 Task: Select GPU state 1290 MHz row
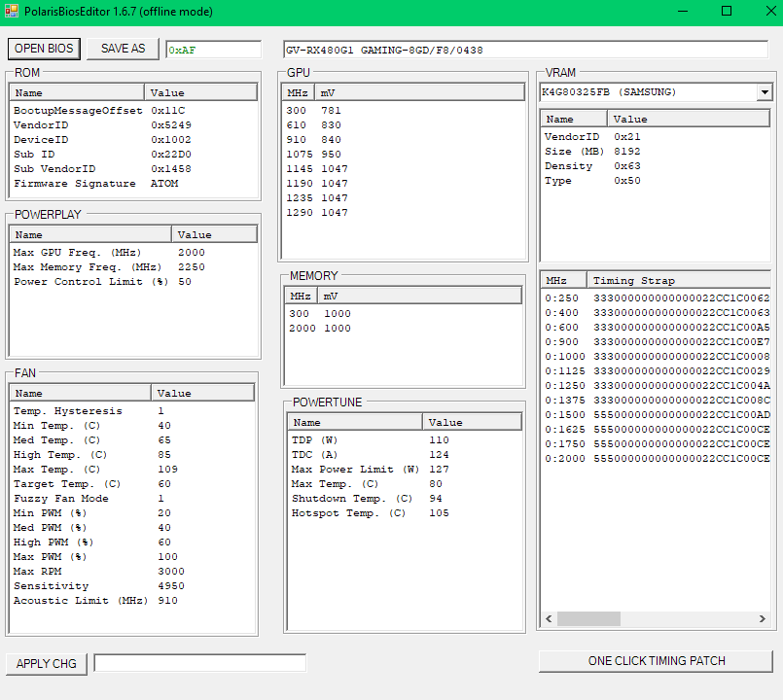pos(404,213)
